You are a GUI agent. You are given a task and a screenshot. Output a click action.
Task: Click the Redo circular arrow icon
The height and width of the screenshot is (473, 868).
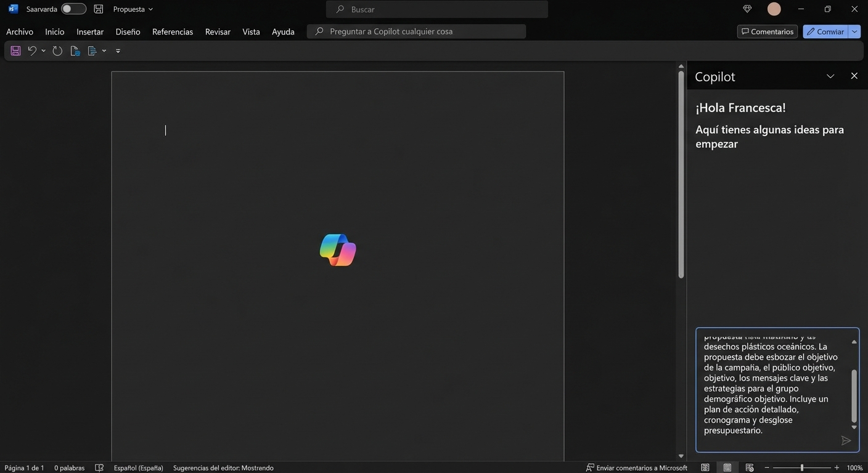tap(57, 51)
